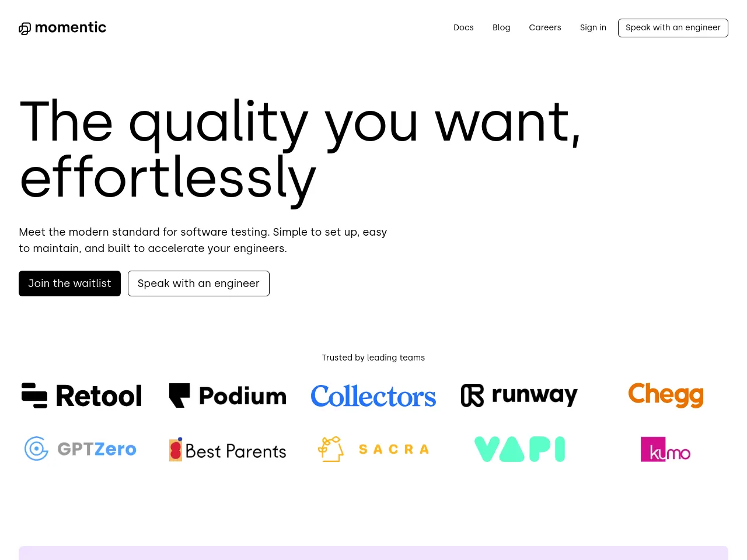Click the Chegg logo
The width and height of the screenshot is (747, 560).
point(665,395)
